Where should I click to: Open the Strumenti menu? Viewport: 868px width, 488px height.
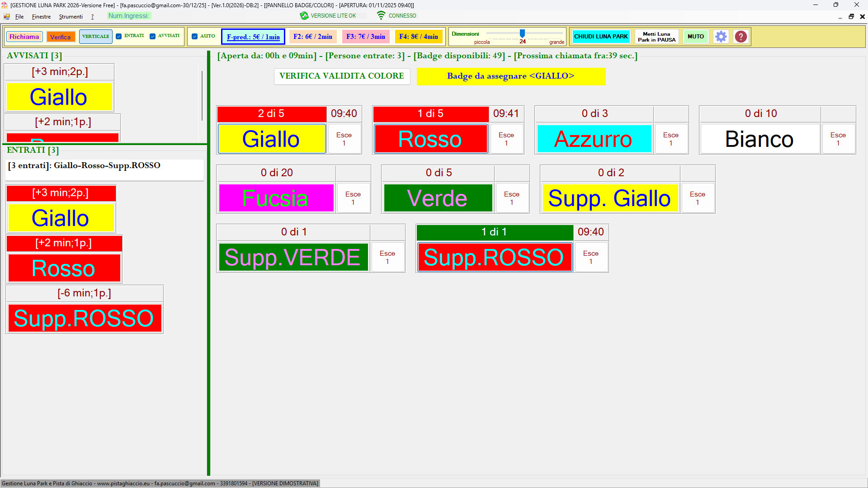pos(71,17)
